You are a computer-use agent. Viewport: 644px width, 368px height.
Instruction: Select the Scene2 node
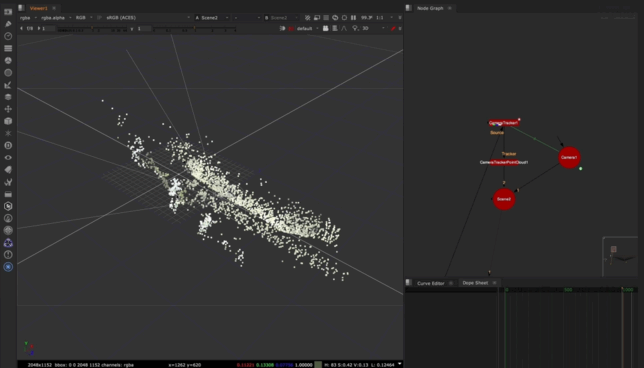click(504, 199)
